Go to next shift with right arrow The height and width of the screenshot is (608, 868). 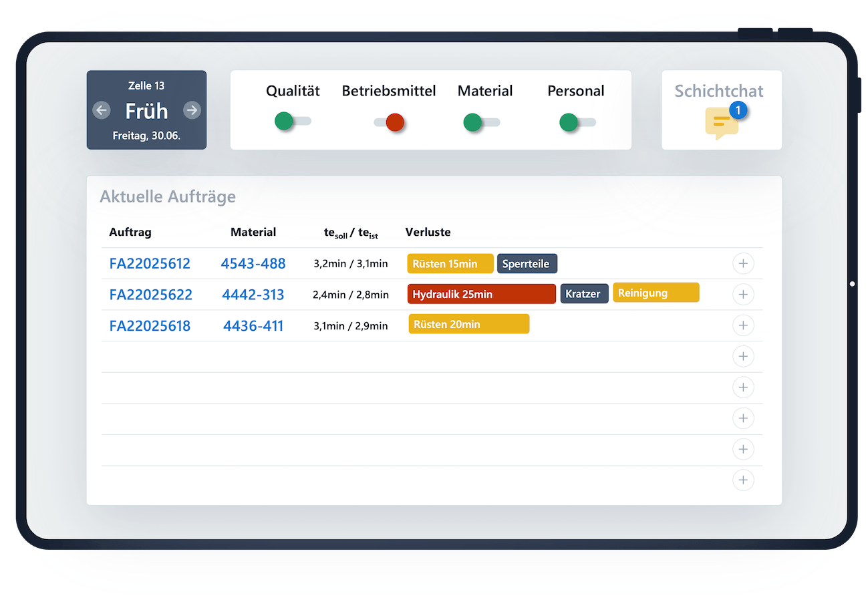192,110
